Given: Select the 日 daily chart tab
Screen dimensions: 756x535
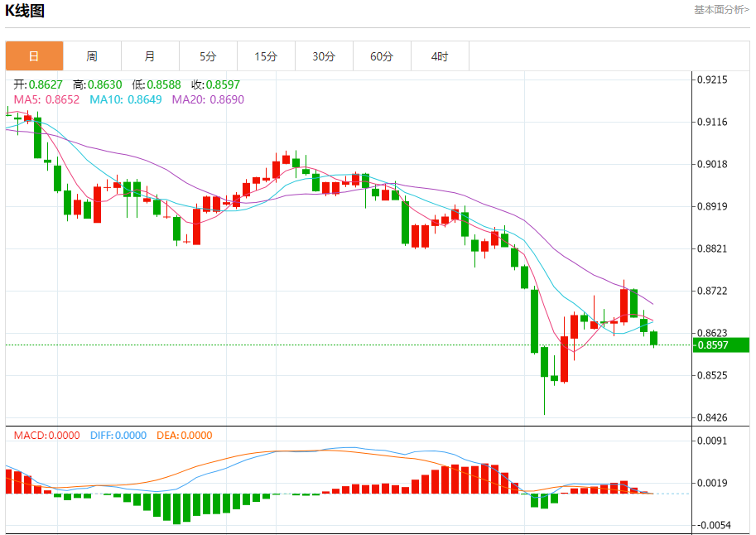Looking at the screenshot, I should pyautogui.click(x=34, y=56).
